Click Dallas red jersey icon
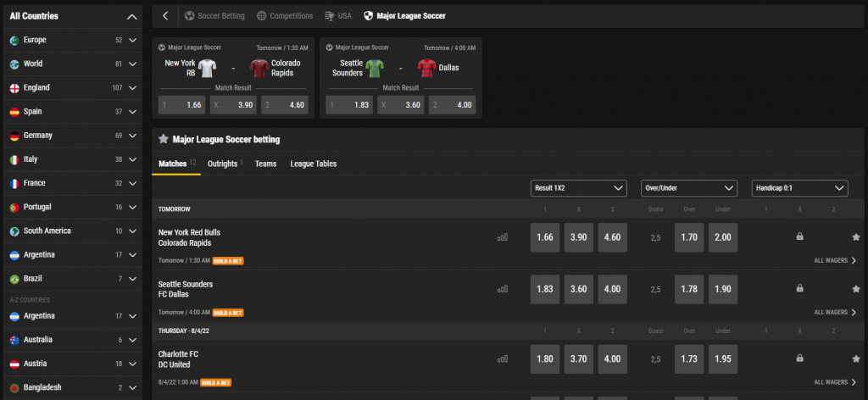The height and width of the screenshot is (400, 868). point(427,68)
